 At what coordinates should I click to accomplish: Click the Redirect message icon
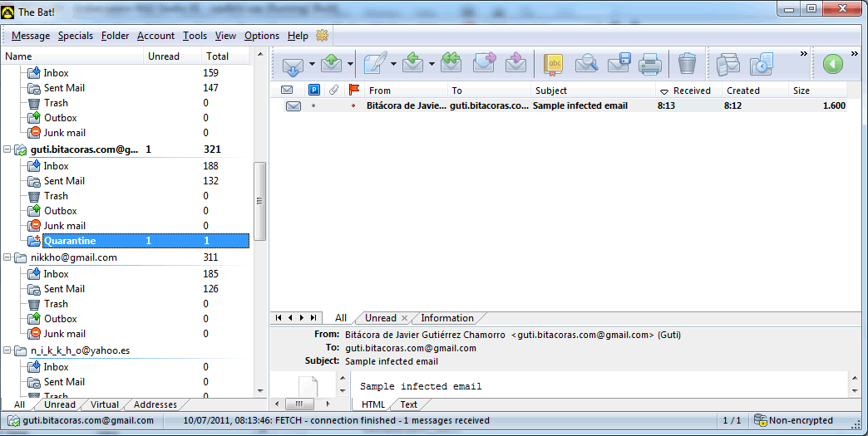click(x=516, y=63)
